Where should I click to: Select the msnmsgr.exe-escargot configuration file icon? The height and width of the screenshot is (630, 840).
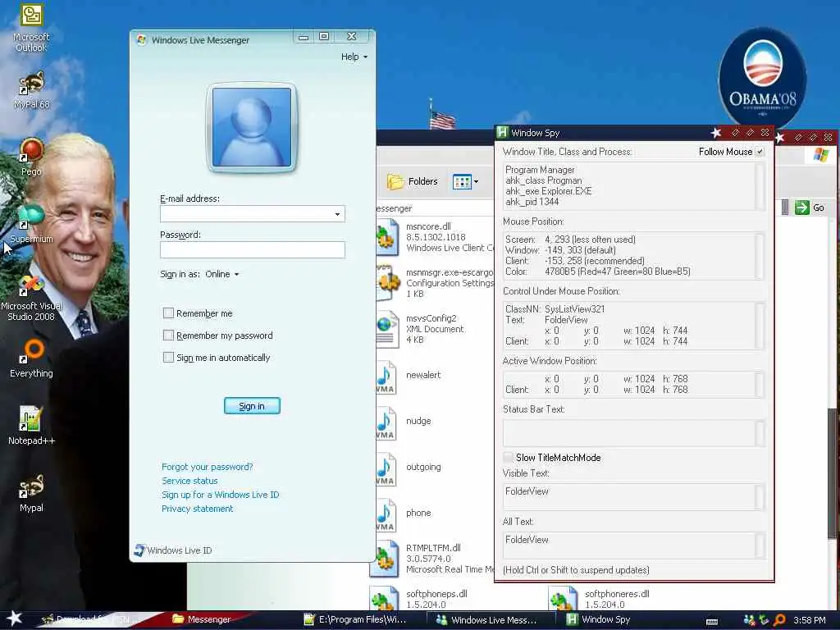(x=388, y=283)
